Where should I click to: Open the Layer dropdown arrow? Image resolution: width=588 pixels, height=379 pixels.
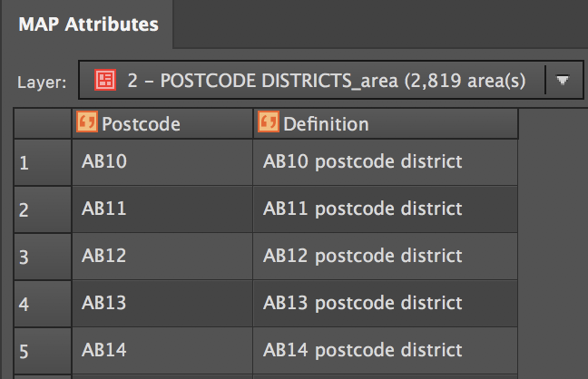click(563, 80)
